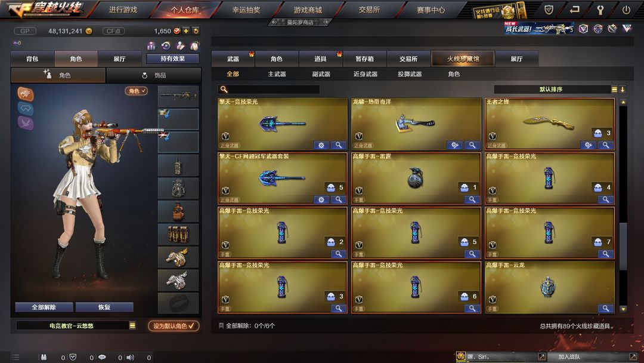Toggle the 角色 checkmark pill above character
Viewport: 644px width, 363px height.
137,91
